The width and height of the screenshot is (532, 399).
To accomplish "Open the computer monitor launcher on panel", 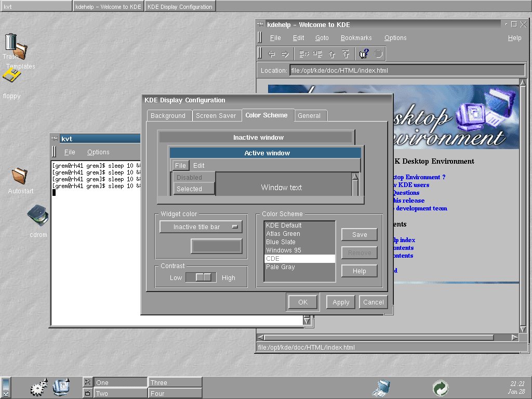I will (61, 387).
